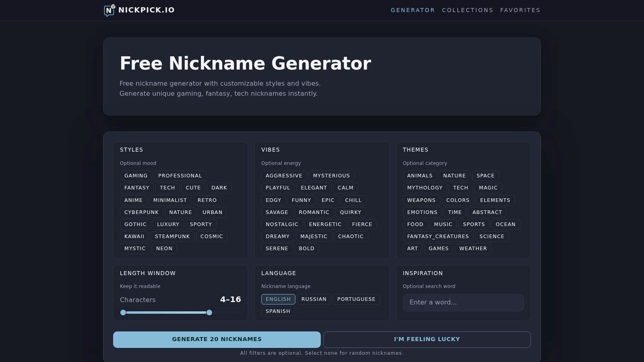The height and width of the screenshot is (362, 644).
Task: Enable the Fantasy_Creatures theme chip
Action: [438, 237]
